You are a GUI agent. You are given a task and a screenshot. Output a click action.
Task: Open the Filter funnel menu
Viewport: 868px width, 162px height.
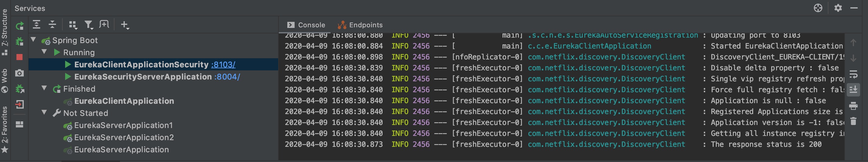pyautogui.click(x=89, y=25)
